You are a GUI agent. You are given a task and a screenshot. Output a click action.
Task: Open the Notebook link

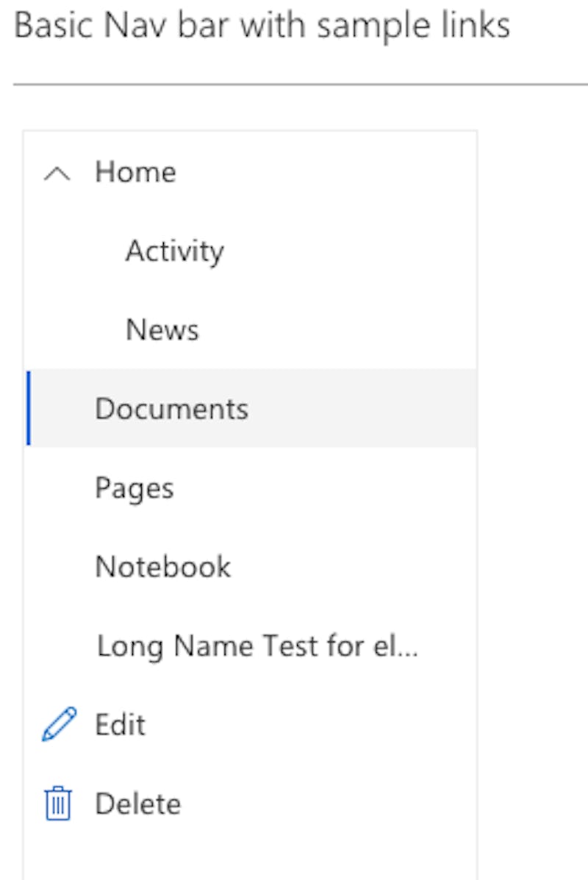[x=162, y=567]
